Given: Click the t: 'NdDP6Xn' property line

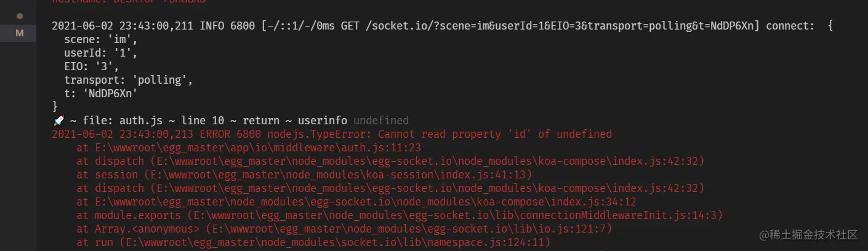Looking at the screenshot, I should tap(101, 94).
